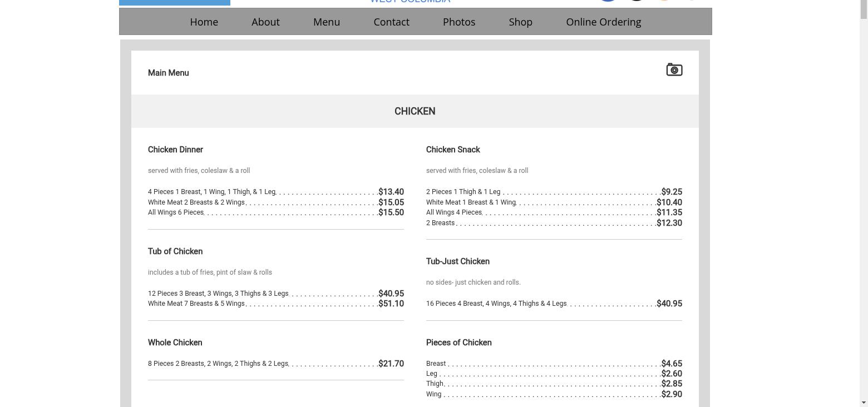Click the $21.70 Whole Chicken price

pyautogui.click(x=391, y=364)
